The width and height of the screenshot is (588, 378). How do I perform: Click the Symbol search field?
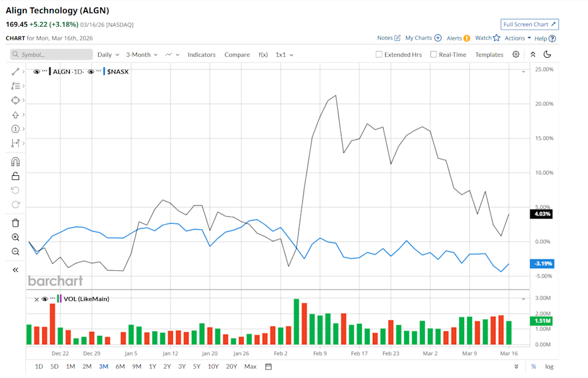click(x=51, y=55)
